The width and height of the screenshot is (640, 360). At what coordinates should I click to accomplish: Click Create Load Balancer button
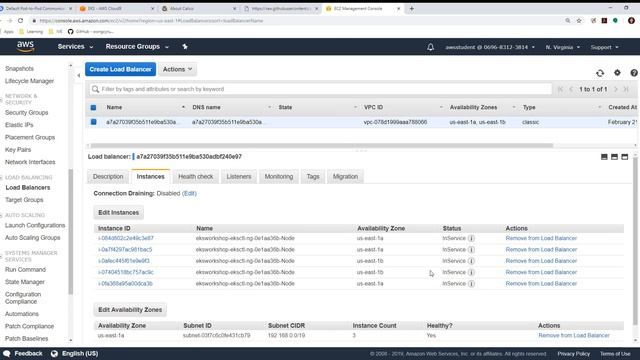(x=120, y=69)
